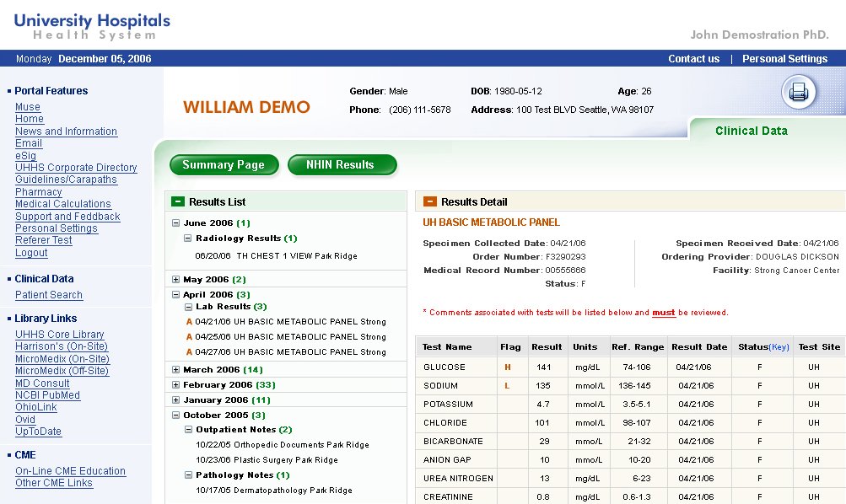Open Guidelines/Carapaths link
The width and height of the screenshot is (846, 504).
pyautogui.click(x=66, y=180)
